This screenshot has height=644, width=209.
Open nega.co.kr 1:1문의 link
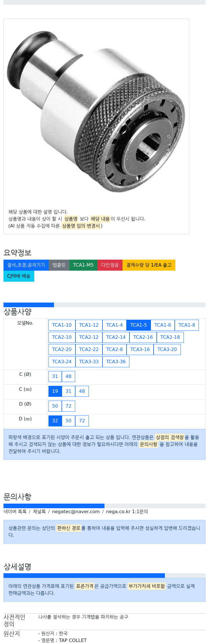(x=127, y=511)
